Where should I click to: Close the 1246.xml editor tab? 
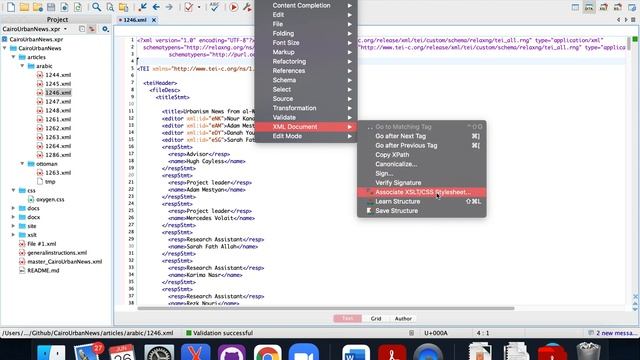coord(154,20)
